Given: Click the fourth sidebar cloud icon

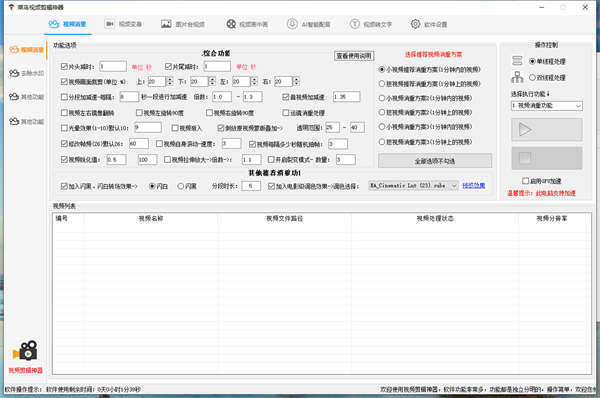Looking at the screenshot, I should pyautogui.click(x=14, y=121).
